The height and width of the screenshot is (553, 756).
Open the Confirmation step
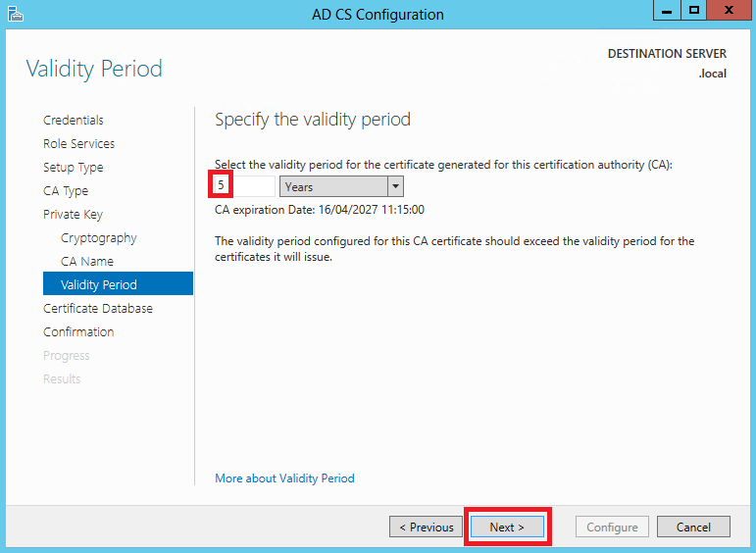(x=78, y=332)
